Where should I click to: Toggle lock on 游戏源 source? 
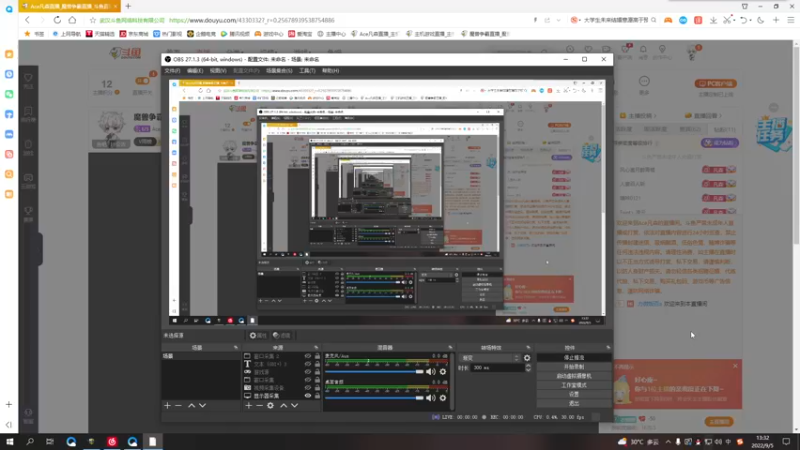coord(317,372)
